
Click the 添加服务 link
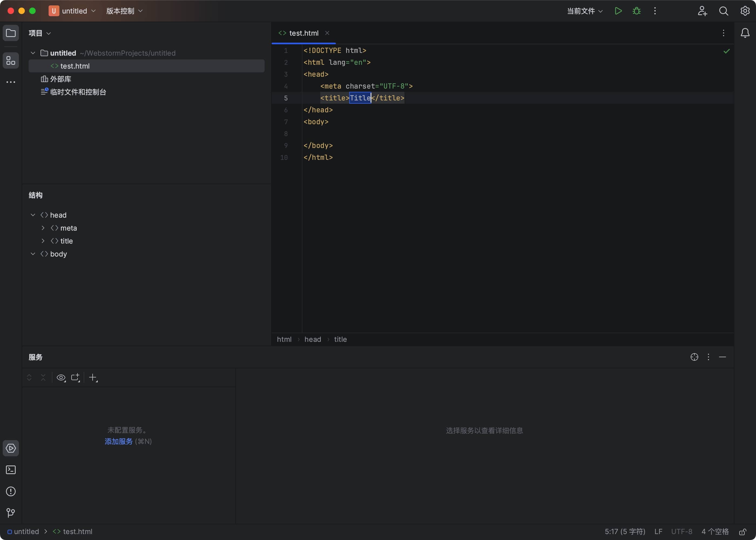(x=119, y=441)
